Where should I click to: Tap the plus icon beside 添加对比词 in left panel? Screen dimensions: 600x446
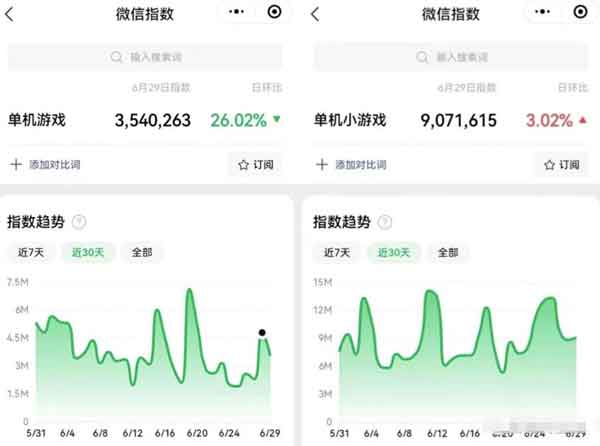coord(16,164)
